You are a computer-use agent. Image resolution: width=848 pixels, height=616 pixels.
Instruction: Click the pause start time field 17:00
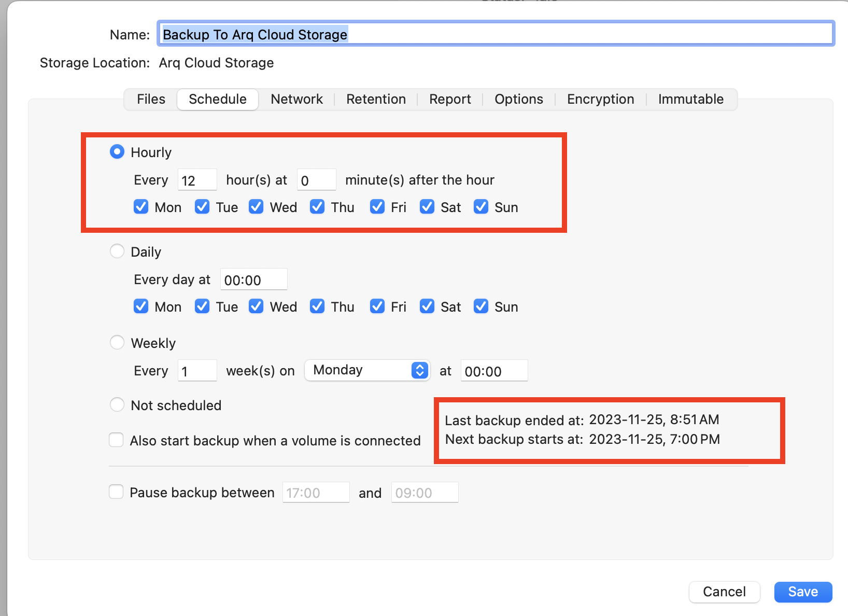pyautogui.click(x=316, y=493)
